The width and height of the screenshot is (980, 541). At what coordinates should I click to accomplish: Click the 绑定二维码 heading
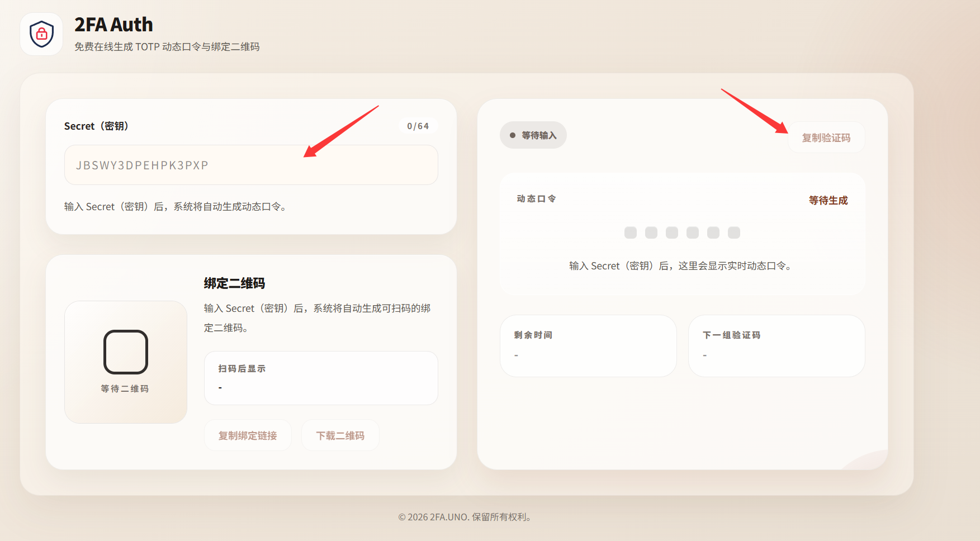234,283
